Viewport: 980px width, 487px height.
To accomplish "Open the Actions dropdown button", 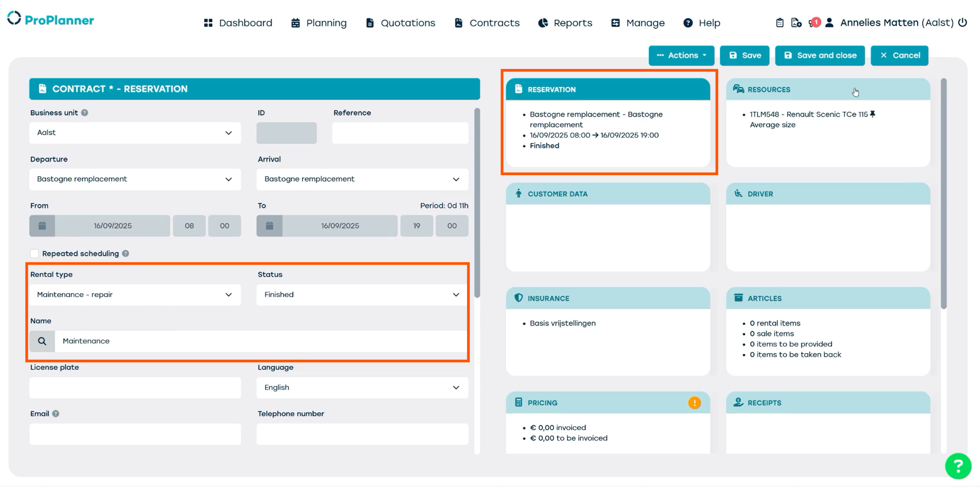I will tap(681, 55).
